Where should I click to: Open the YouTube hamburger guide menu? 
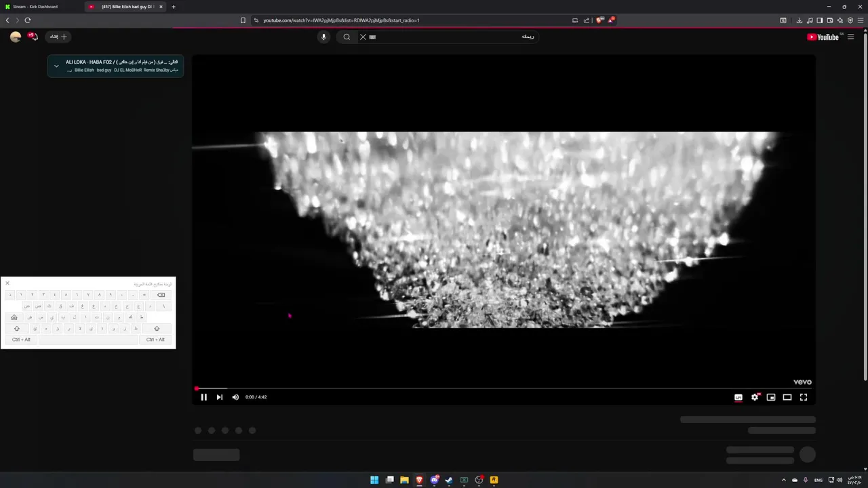click(x=850, y=37)
